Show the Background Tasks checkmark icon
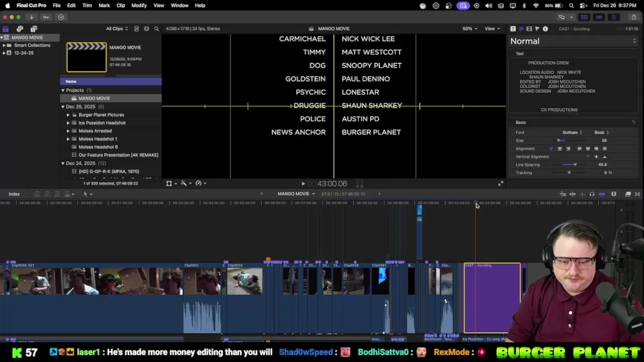Image resolution: width=644 pixels, height=362 pixels. click(x=61, y=17)
